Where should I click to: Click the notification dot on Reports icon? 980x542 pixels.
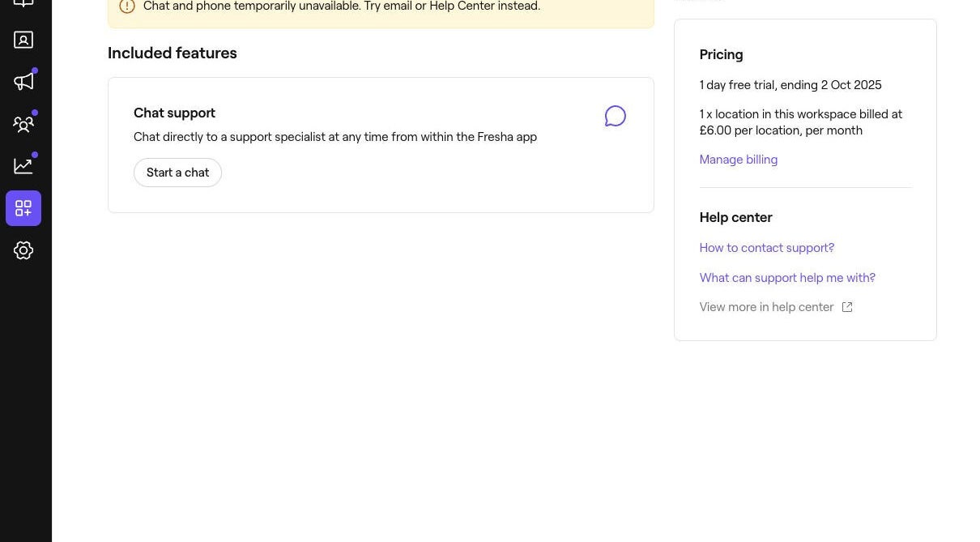pyautogui.click(x=34, y=154)
